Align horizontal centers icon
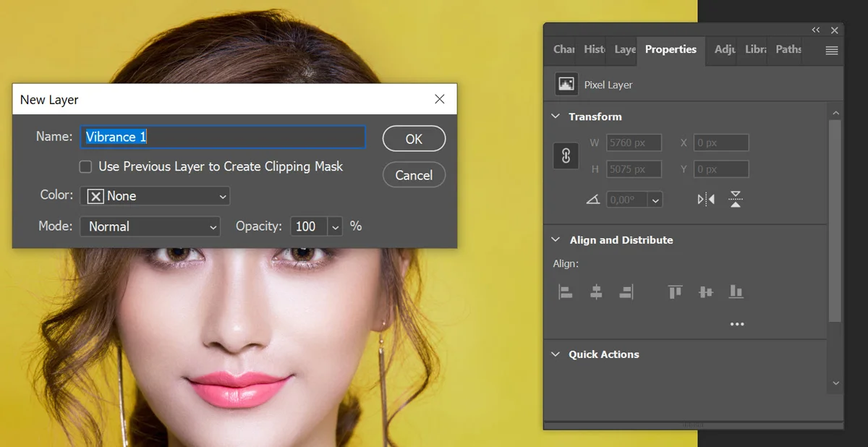 point(596,291)
